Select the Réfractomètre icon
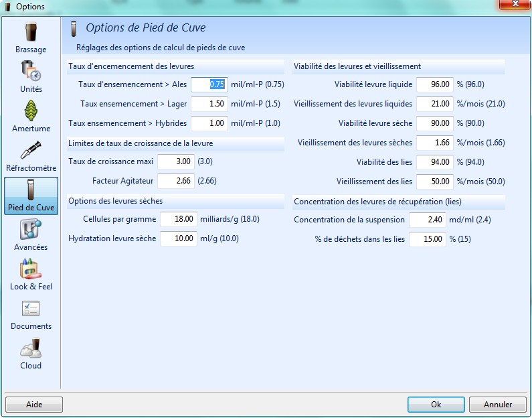This screenshot has width=532, height=418. 31,151
